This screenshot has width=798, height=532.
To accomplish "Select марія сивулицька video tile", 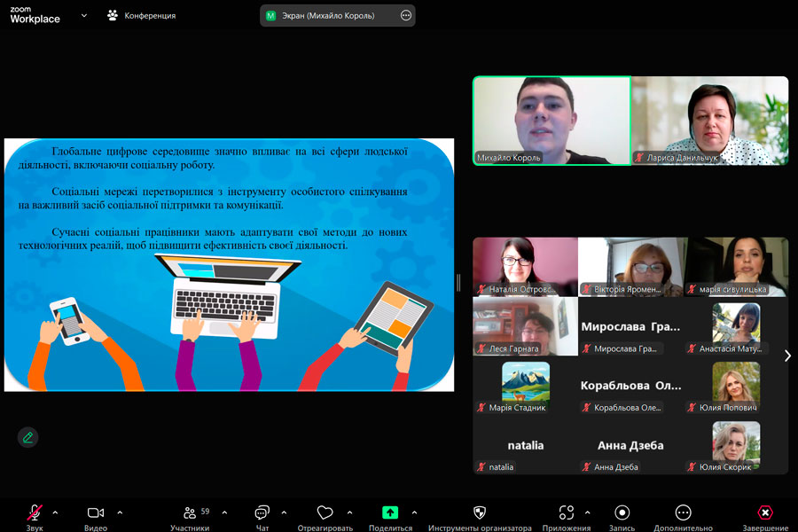I will (x=736, y=267).
